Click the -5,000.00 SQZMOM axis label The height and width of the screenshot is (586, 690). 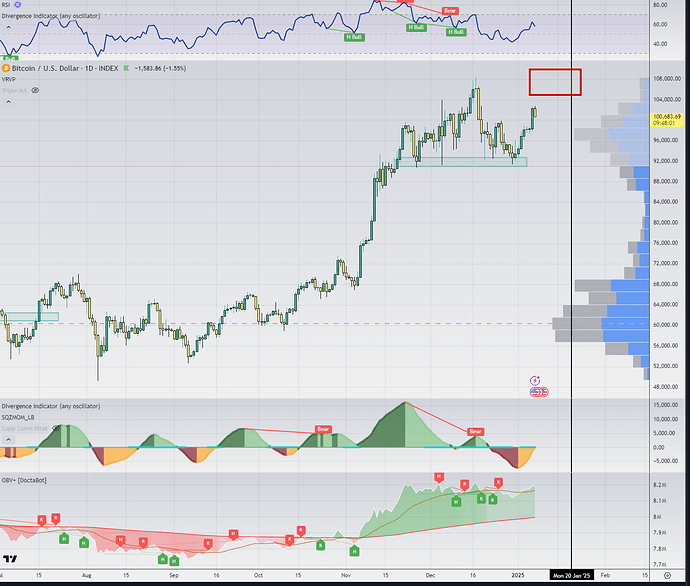(667, 461)
